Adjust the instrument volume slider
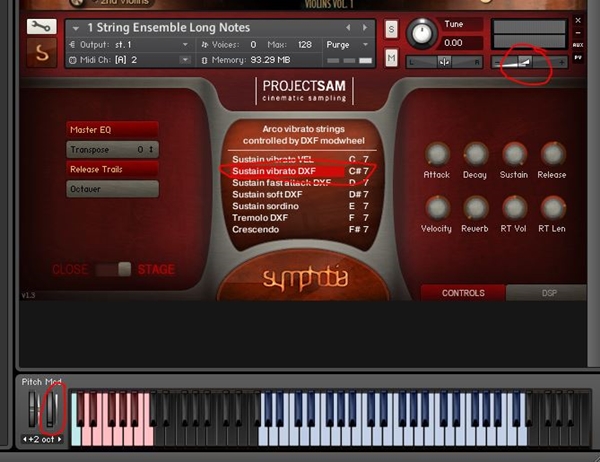 click(530, 62)
